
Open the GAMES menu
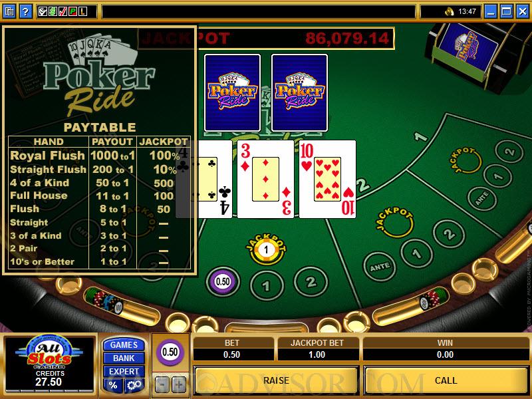[124, 344]
